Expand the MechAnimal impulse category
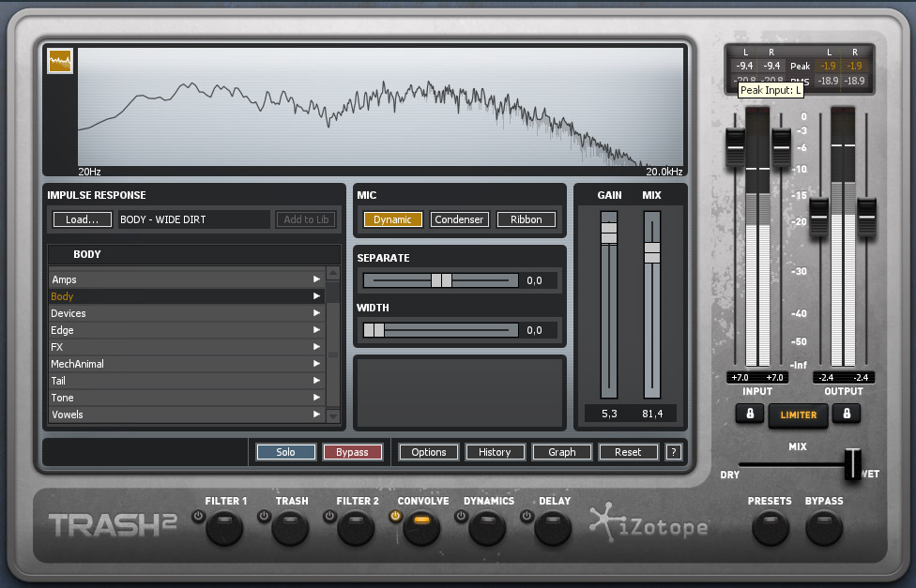This screenshot has height=588, width=916. pos(317,363)
